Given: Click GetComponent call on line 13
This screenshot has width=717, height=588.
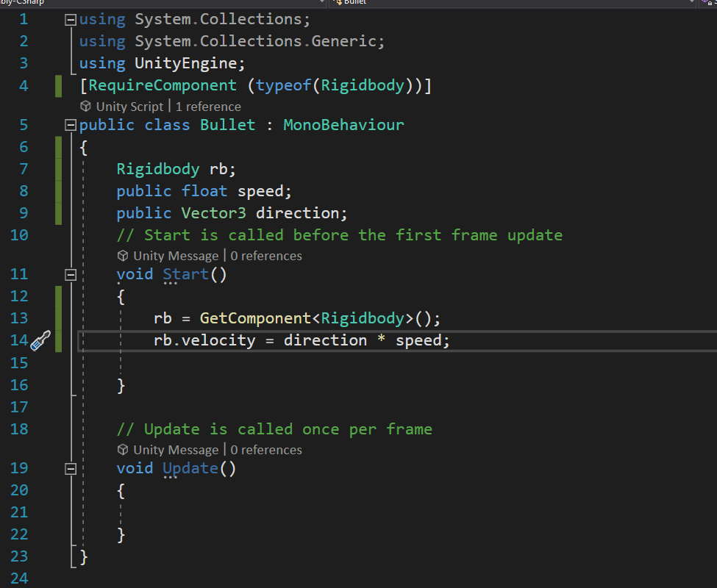Looking at the screenshot, I should tap(255, 318).
